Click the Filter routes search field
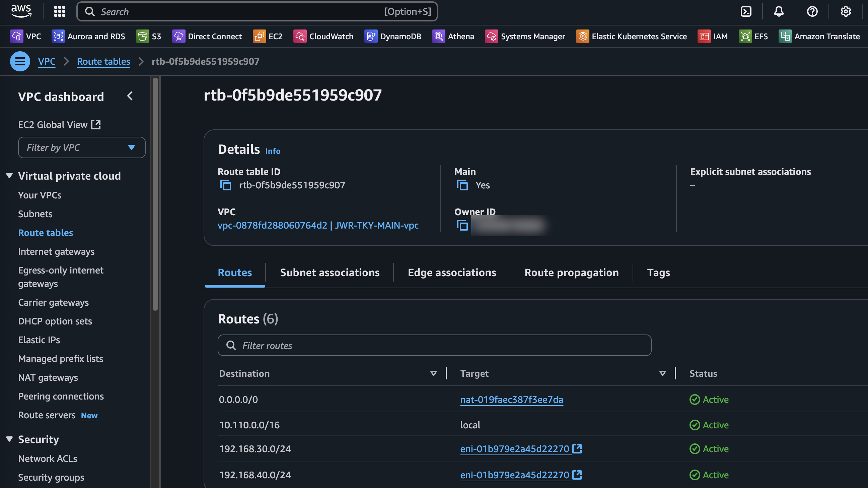This screenshot has width=868, height=488. tap(434, 345)
